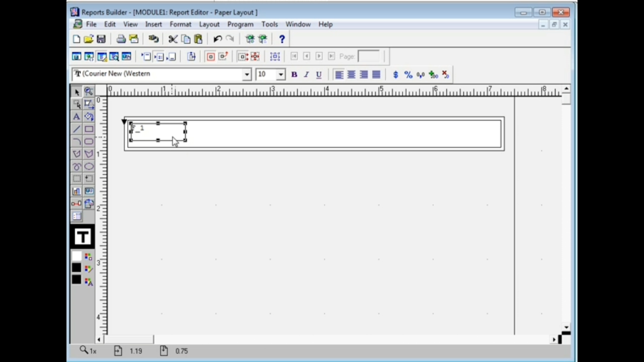This screenshot has width=644, height=362.
Task: Select the Rotate tool
Action: pos(89,116)
